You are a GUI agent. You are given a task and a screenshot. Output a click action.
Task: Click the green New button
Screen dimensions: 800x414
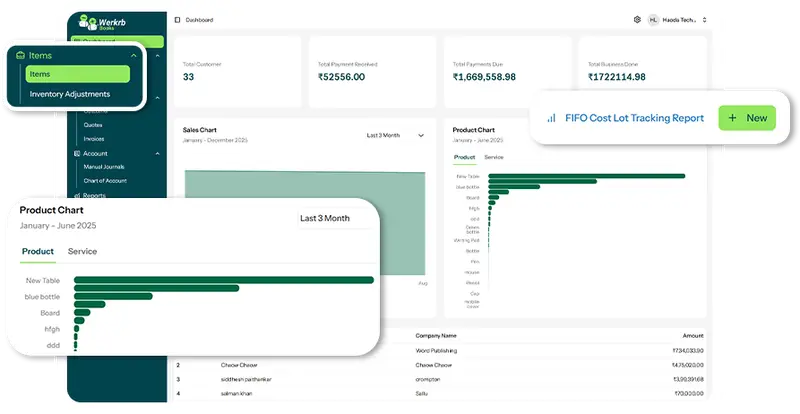tap(746, 118)
